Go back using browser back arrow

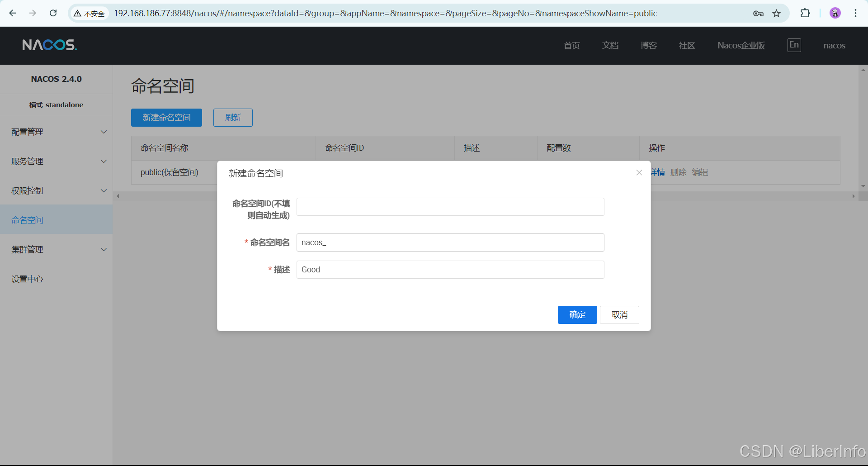click(13, 13)
